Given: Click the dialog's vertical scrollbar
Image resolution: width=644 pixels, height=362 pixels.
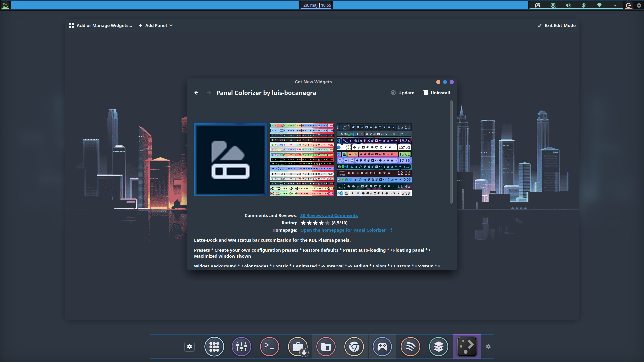Looking at the screenshot, I should point(451,152).
